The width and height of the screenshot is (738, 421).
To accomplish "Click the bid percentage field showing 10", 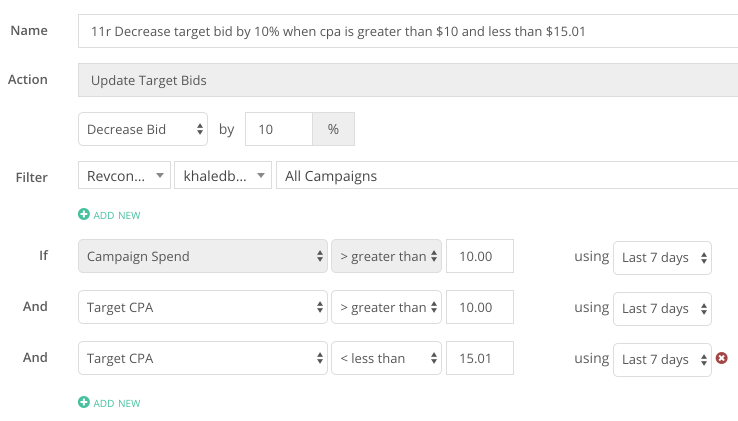I will pyautogui.click(x=279, y=129).
